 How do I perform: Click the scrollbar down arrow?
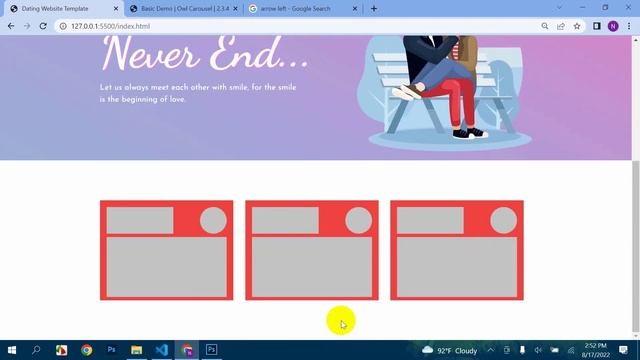[x=636, y=336]
